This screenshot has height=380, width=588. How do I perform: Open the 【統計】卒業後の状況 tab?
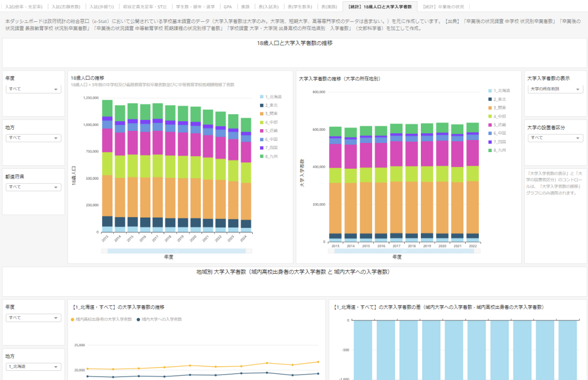point(443,6)
